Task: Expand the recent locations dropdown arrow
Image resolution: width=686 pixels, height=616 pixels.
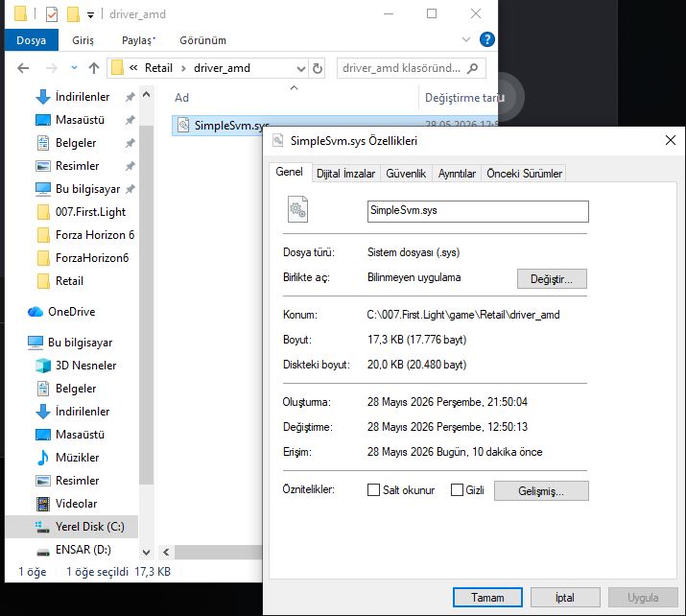Action: coord(74,68)
